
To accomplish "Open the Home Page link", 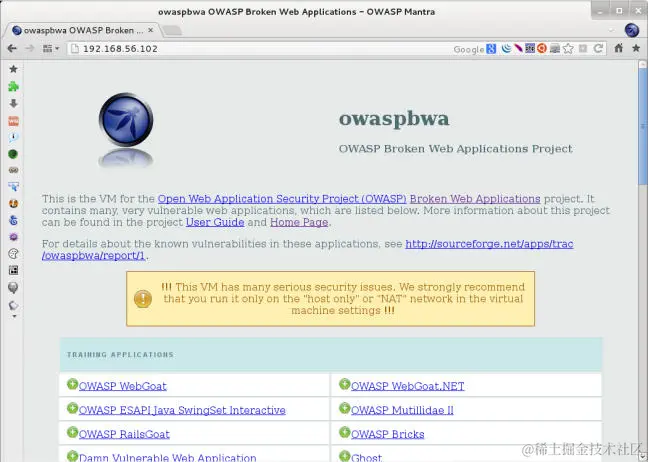I will pos(299,222).
